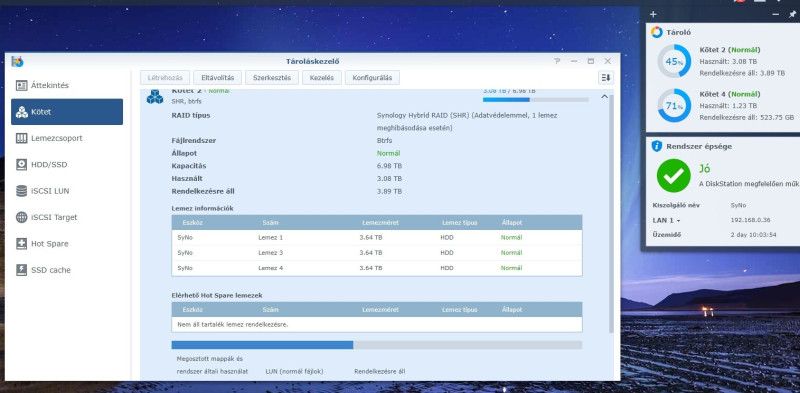Click the green checkmark health icon
The width and height of the screenshot is (800, 393).
[673, 176]
